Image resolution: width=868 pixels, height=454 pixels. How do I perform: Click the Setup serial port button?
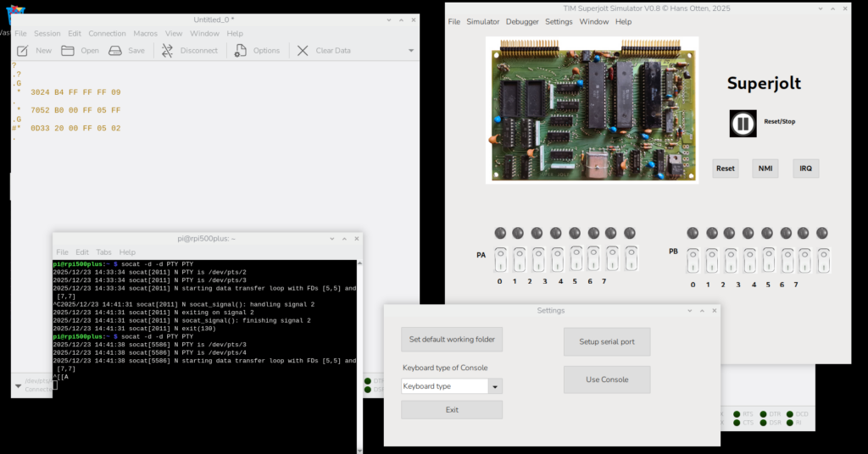pyautogui.click(x=607, y=341)
